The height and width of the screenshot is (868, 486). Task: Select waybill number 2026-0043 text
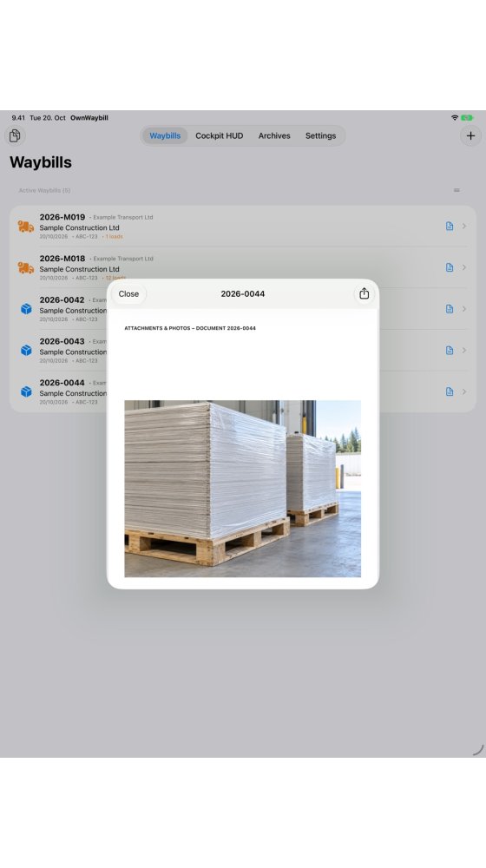click(62, 341)
